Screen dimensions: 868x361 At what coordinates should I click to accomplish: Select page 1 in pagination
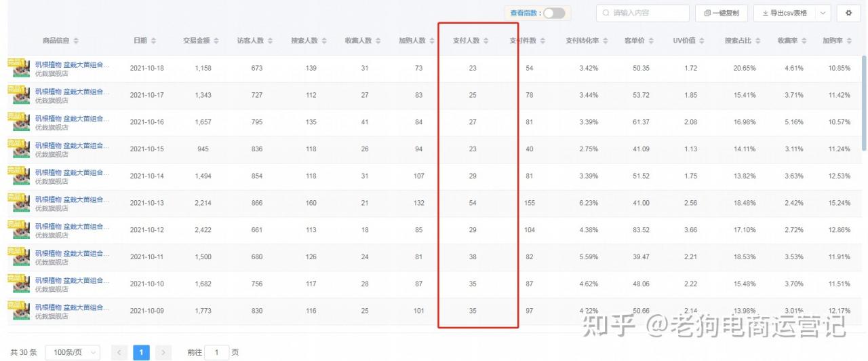[141, 353]
